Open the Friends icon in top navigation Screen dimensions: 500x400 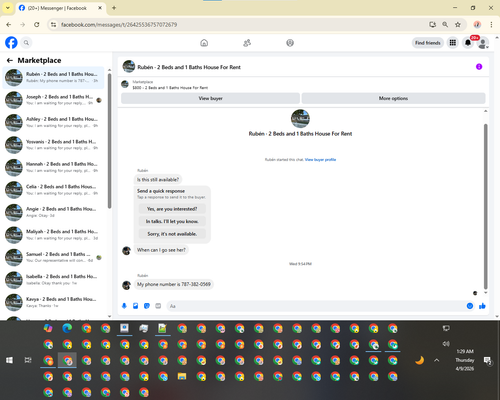[x=247, y=43]
